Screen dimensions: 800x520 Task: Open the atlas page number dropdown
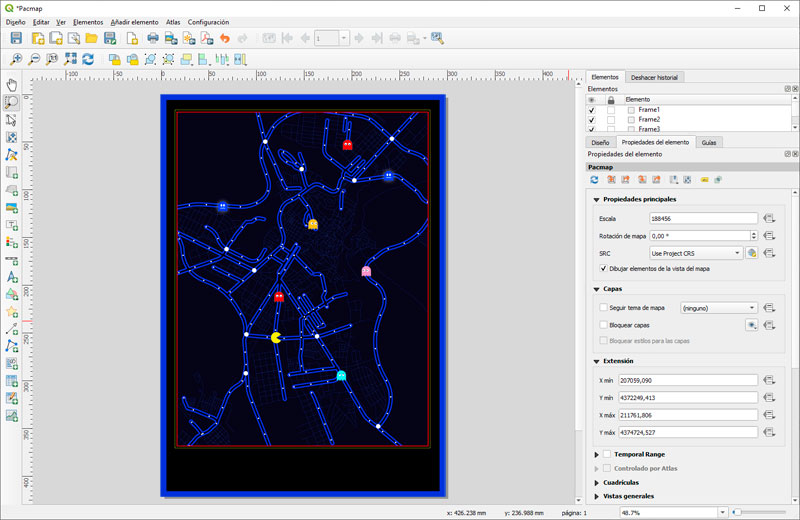pyautogui.click(x=344, y=38)
